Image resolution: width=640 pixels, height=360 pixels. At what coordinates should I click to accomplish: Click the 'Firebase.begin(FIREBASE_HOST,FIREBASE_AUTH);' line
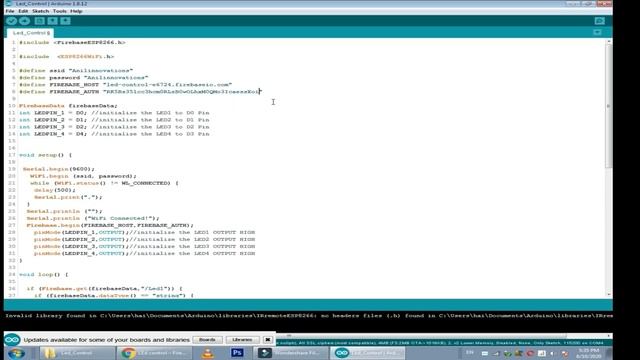[110, 225]
